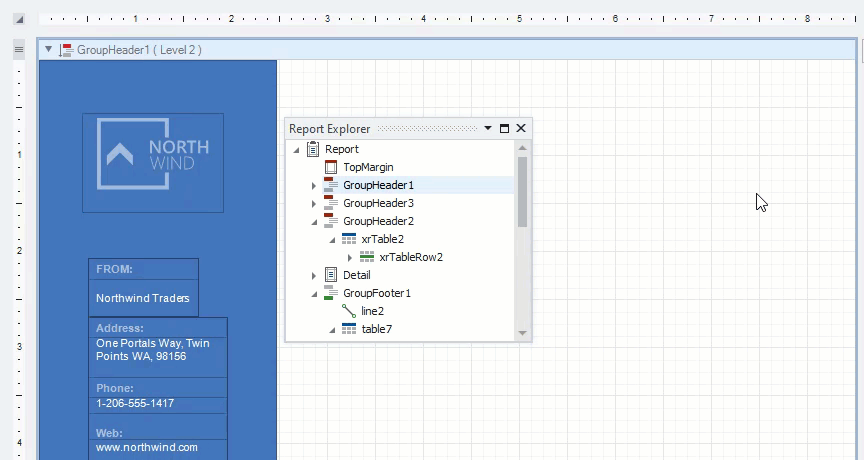Click the xrTable2 table icon

349,239
